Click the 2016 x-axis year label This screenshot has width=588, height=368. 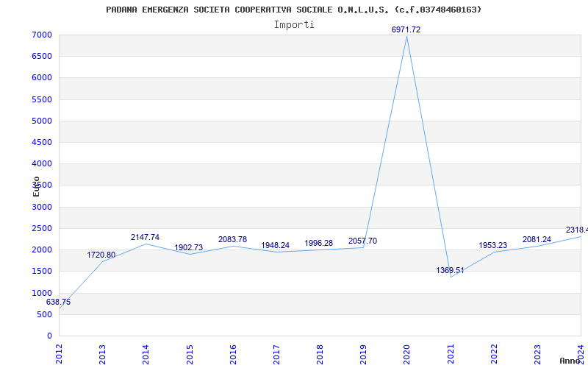pos(233,354)
